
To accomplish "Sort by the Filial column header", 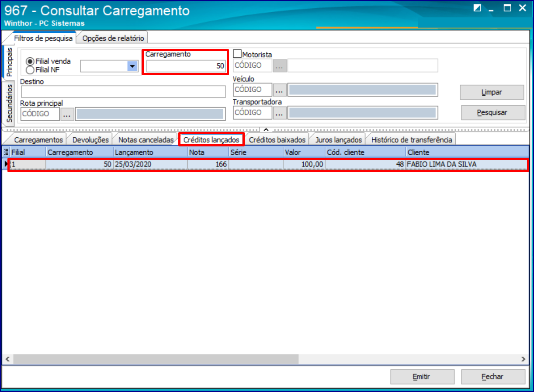I will tap(28, 153).
